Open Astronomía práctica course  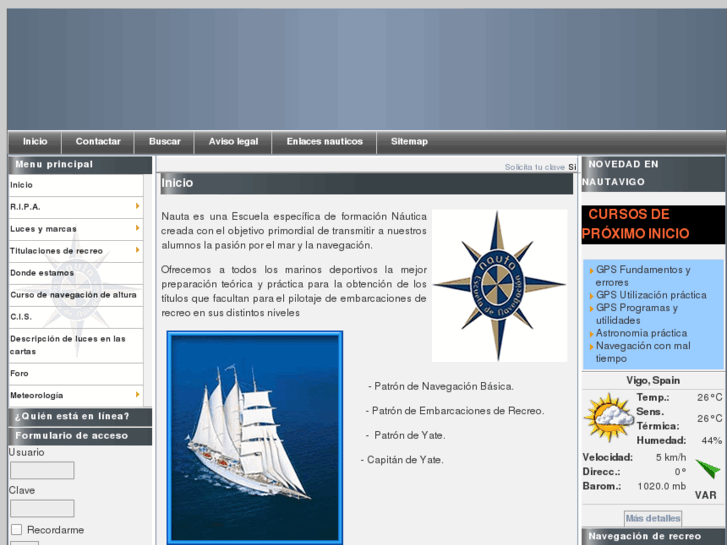click(641, 333)
